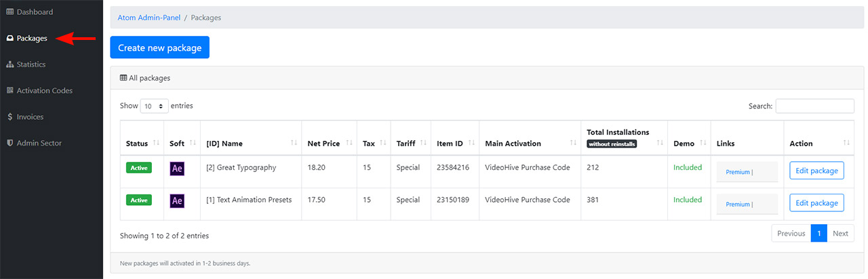Click installations value 381
This screenshot has height=279, width=868.
593,200
